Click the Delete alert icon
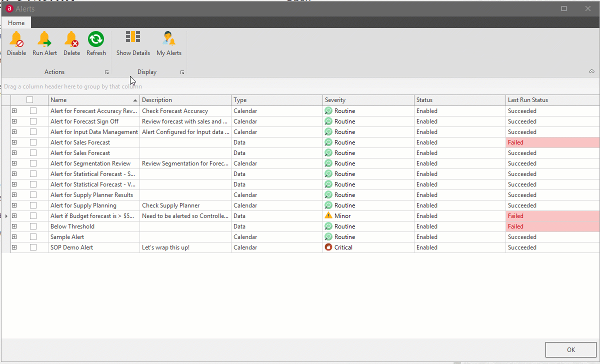The height and width of the screenshot is (364, 600). (71, 39)
